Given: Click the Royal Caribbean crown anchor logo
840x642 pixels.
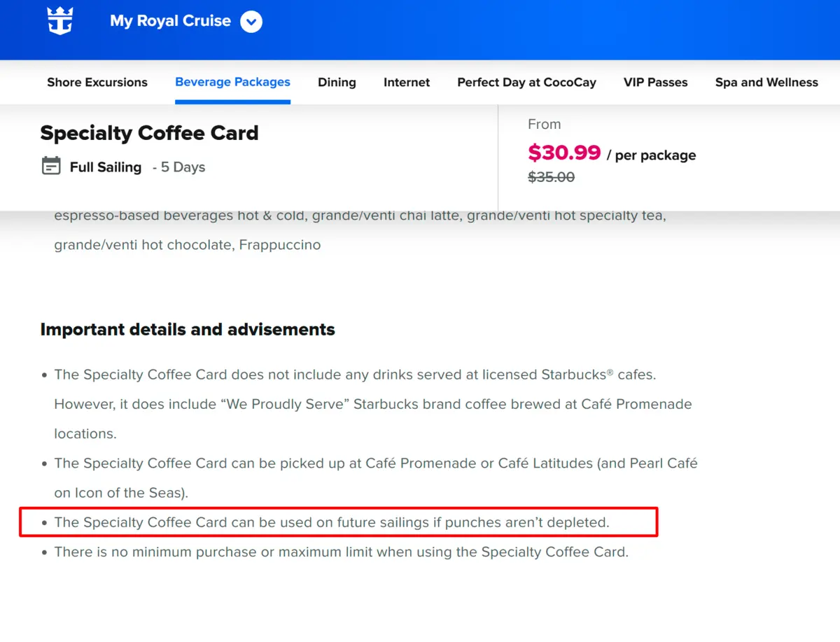Looking at the screenshot, I should coord(60,22).
